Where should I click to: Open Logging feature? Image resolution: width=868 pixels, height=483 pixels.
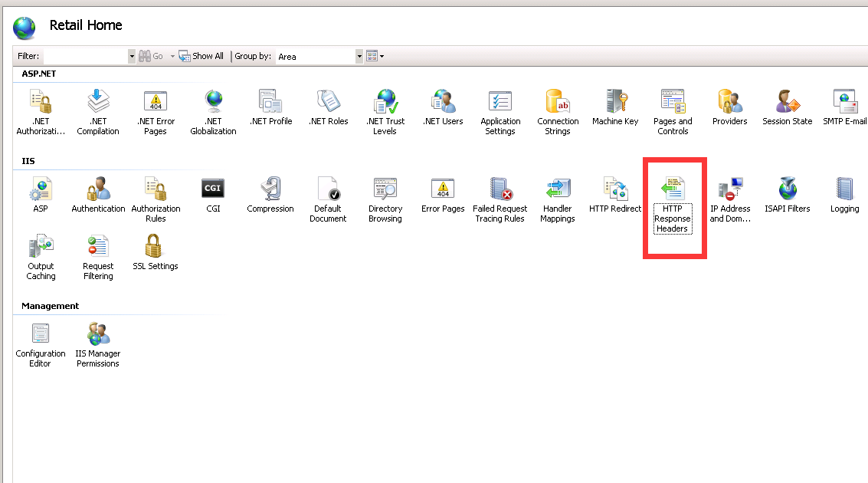845,195
